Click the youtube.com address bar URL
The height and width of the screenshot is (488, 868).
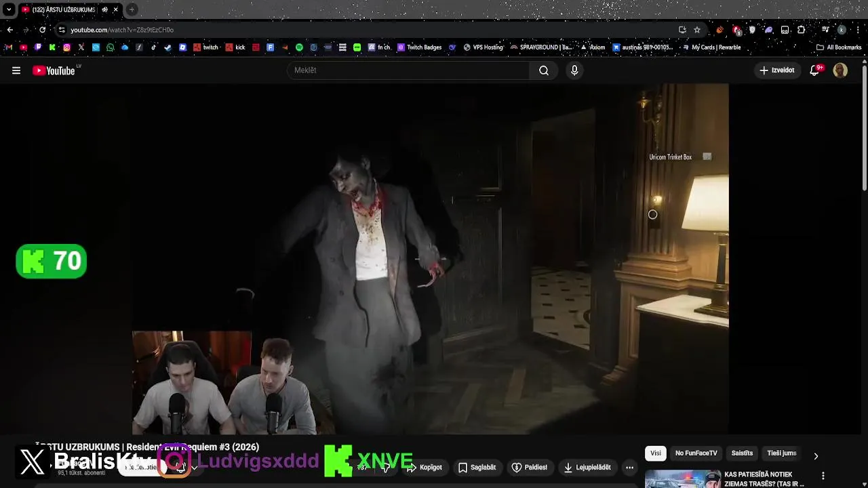coord(122,30)
